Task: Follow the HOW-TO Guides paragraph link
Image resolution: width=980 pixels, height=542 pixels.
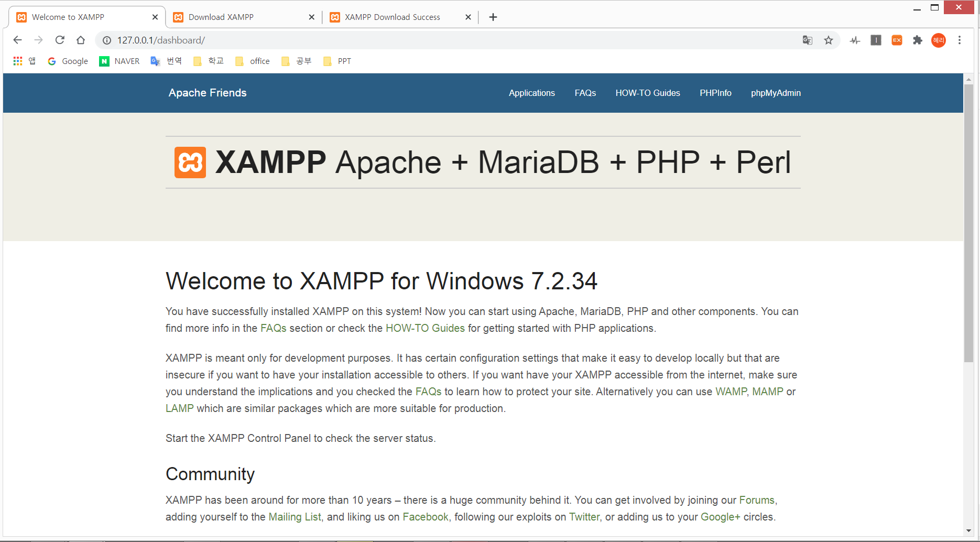Action: 425,328
